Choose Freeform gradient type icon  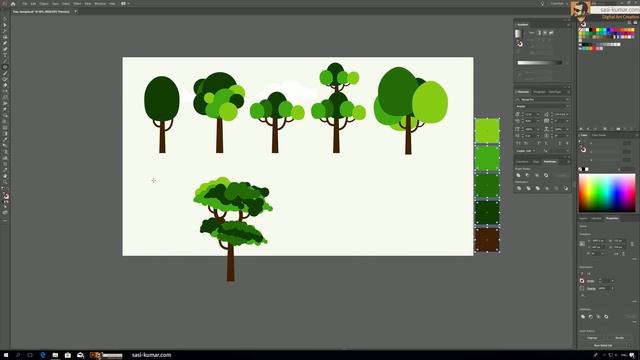point(551,33)
